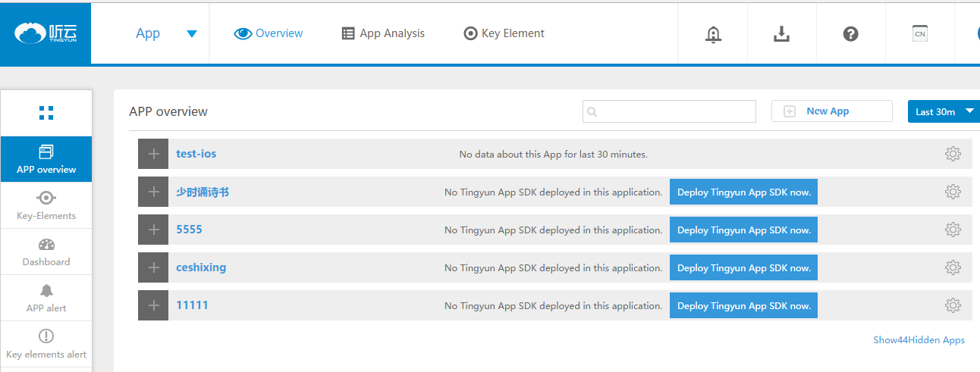
Task: Go to the Key Element tab
Action: (504, 33)
